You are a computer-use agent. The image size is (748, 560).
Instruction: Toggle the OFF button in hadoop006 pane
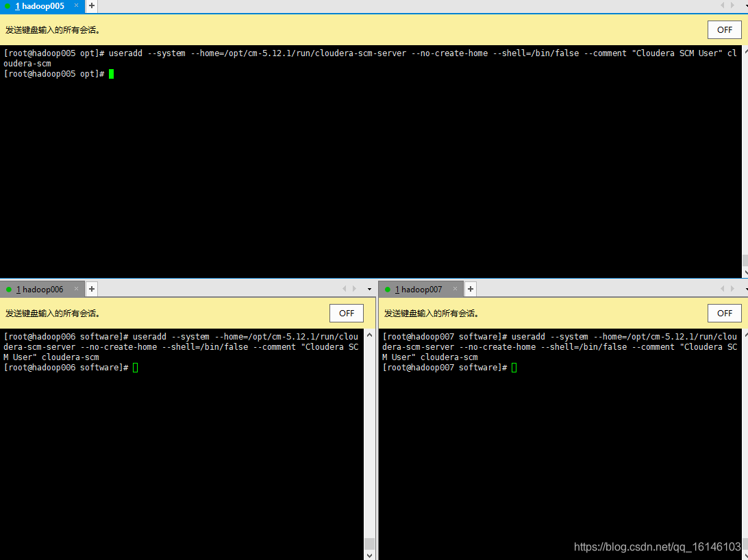coord(347,313)
